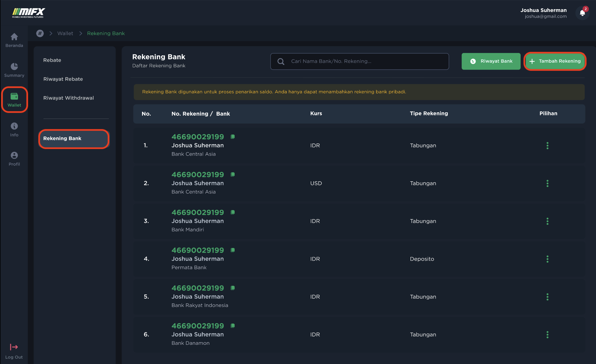596x364 pixels.
Task: Click account number 46690029199 in row 1
Action: (197, 137)
